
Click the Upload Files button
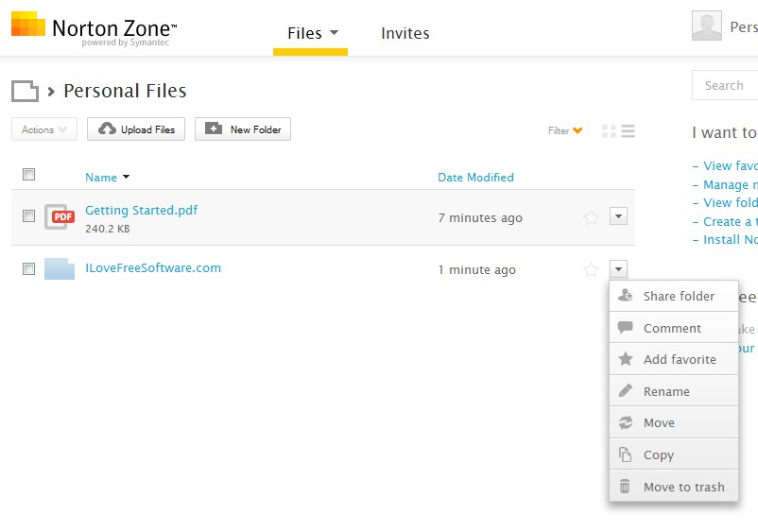pyautogui.click(x=136, y=129)
